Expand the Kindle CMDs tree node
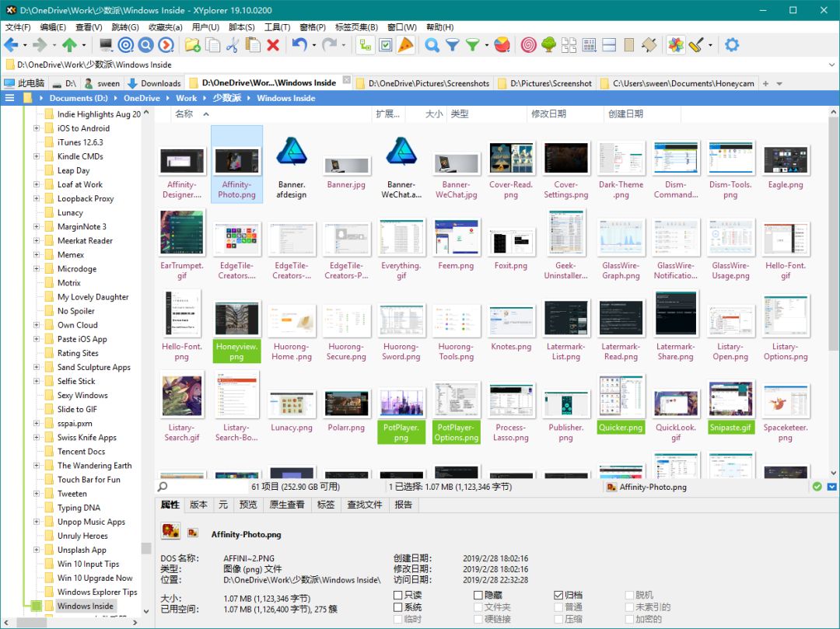 pyautogui.click(x=37, y=156)
